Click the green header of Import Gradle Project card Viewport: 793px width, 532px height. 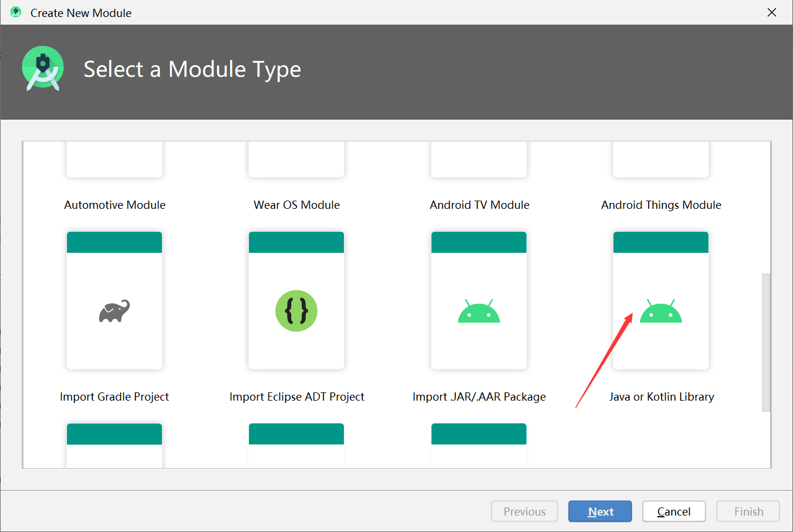click(114, 242)
